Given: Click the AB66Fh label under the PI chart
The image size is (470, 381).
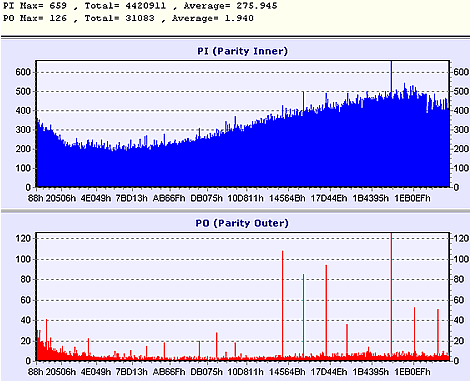Looking at the screenshot, I should click(169, 198).
